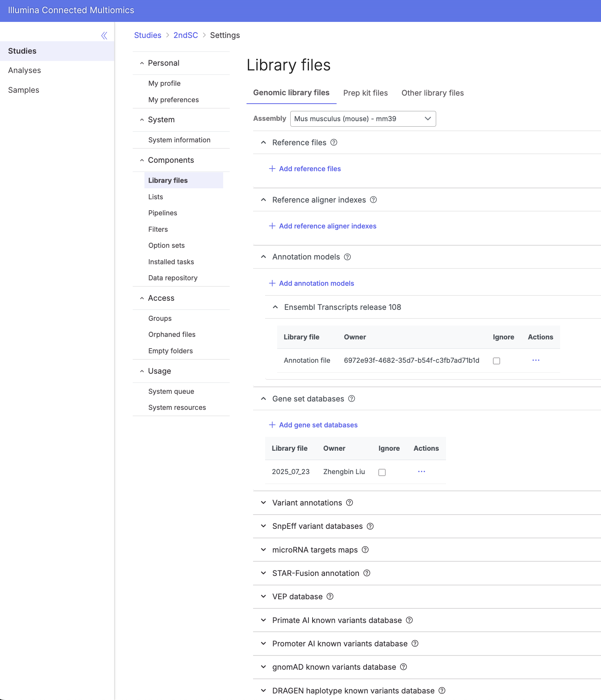
Task: Check Ignore box for 2025_07_23 gene set
Action: point(382,472)
